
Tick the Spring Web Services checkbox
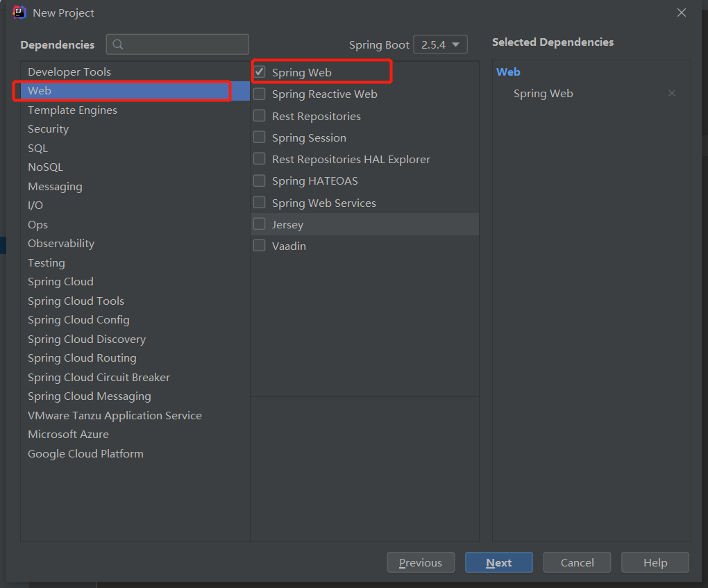tap(260, 202)
